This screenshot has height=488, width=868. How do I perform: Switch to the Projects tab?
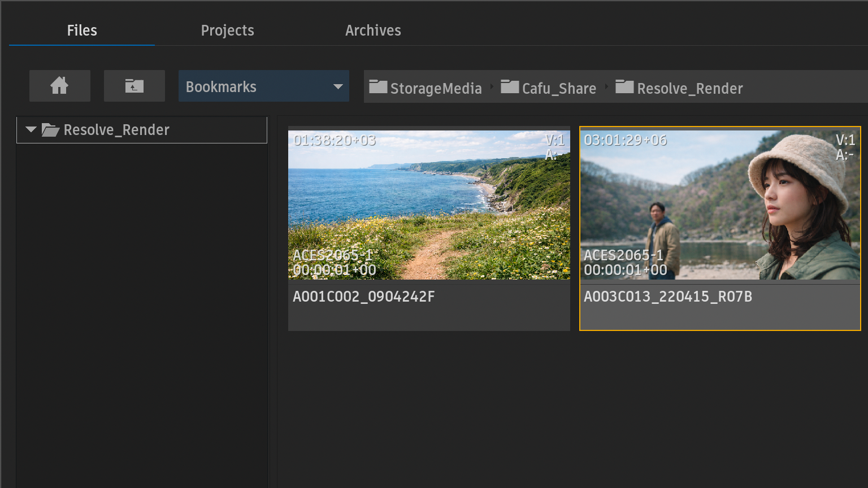pyautogui.click(x=227, y=30)
